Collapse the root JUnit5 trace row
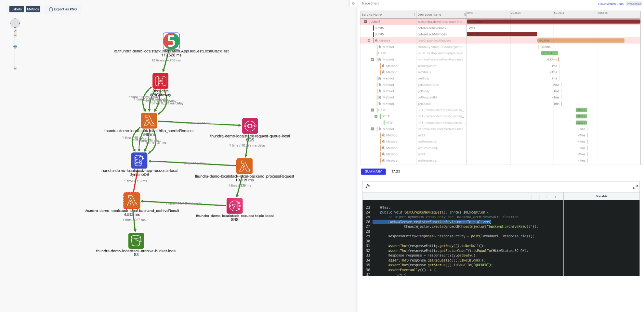This screenshot has width=644, height=312. (365, 22)
